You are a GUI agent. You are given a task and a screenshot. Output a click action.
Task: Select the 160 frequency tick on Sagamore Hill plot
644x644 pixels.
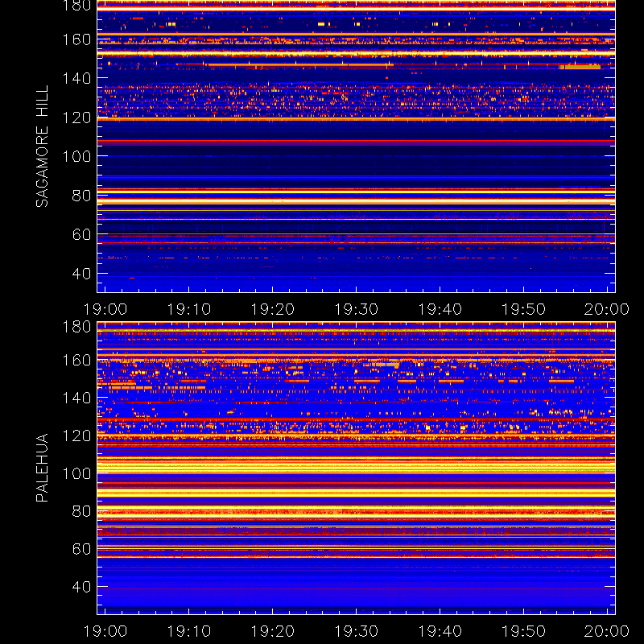click(76, 39)
